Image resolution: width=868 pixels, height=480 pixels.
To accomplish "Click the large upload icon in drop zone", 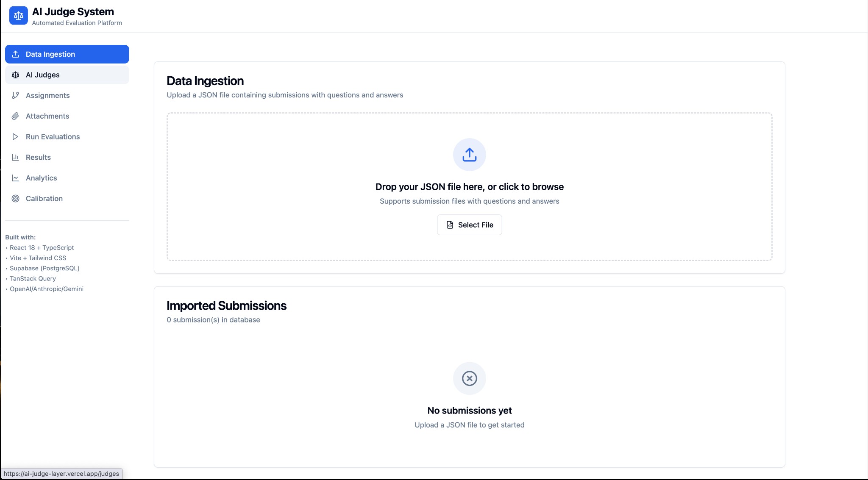I will click(470, 155).
